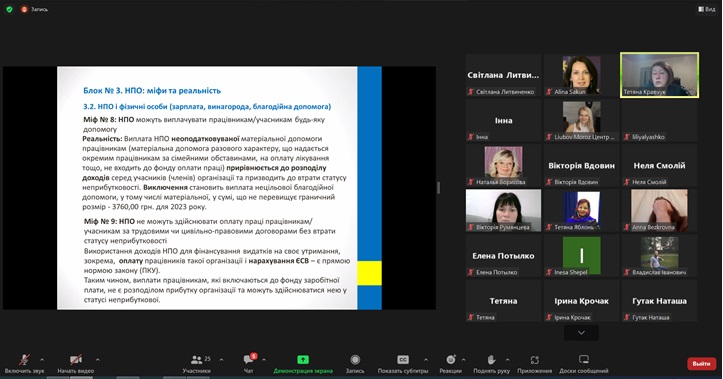Select Вікторія Румянцева's video thumbnail
Screen dimensions: 723x379
click(503, 210)
